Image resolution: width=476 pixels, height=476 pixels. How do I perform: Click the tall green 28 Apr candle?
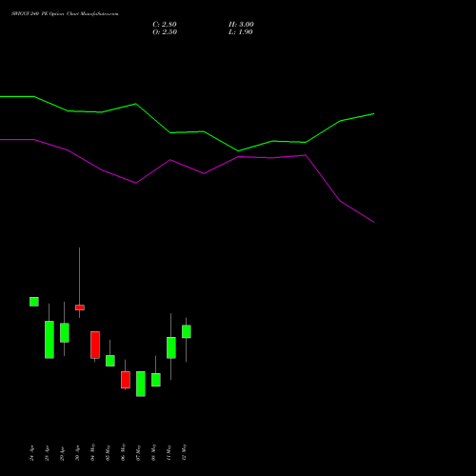[x=50, y=340]
